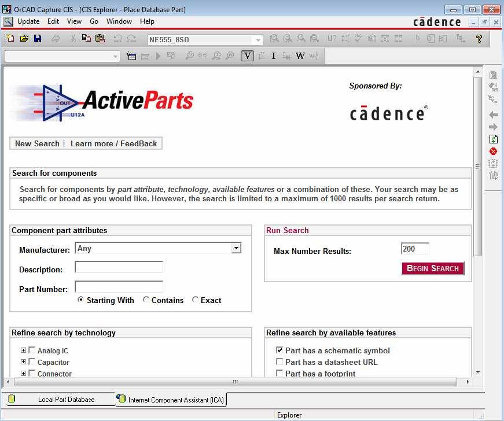504x421 pixels.
Task: Click the Zoom In magnifier icon
Action: (x=274, y=39)
